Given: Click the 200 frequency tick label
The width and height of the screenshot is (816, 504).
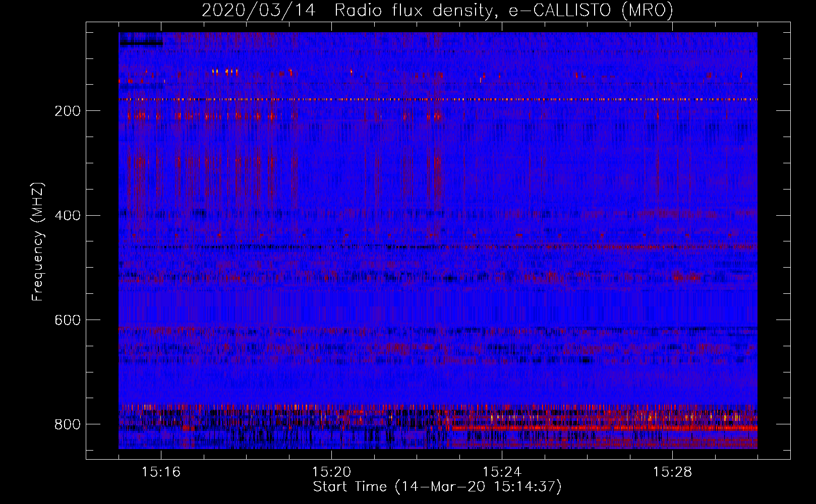Looking at the screenshot, I should pos(68,111).
